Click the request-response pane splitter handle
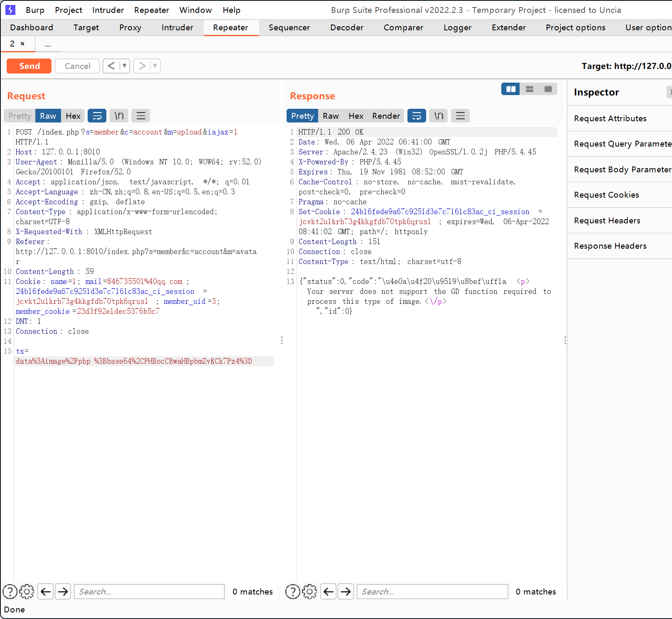This screenshot has width=672, height=619. pos(282,340)
